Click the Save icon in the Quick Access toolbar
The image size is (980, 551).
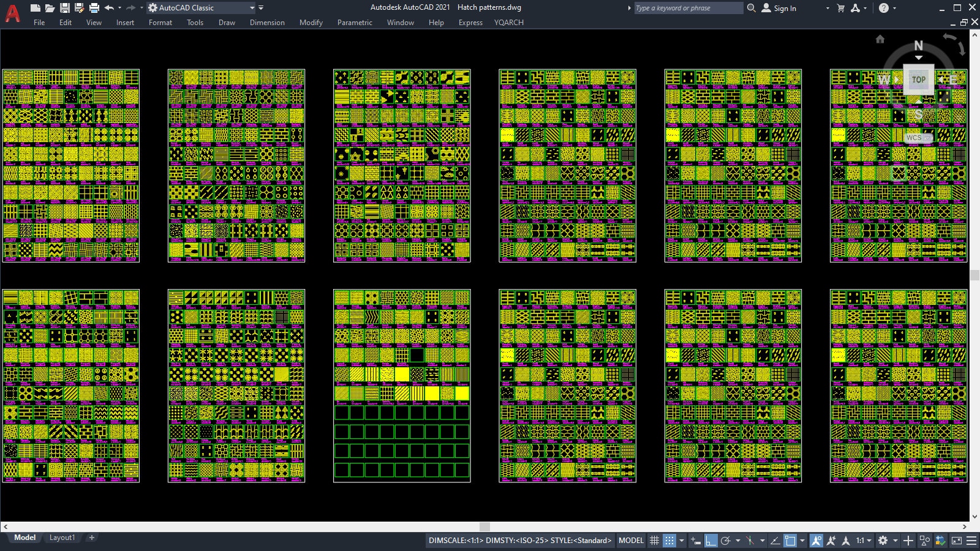pyautogui.click(x=66, y=8)
